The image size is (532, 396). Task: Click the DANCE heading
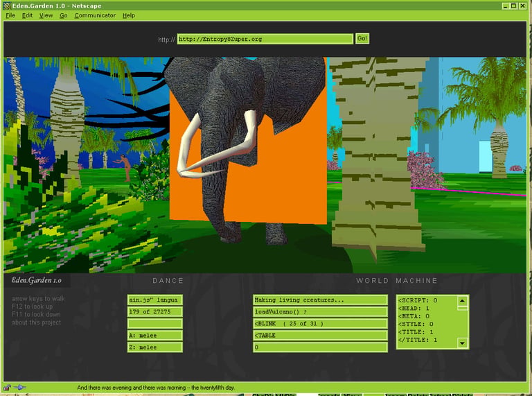click(168, 280)
